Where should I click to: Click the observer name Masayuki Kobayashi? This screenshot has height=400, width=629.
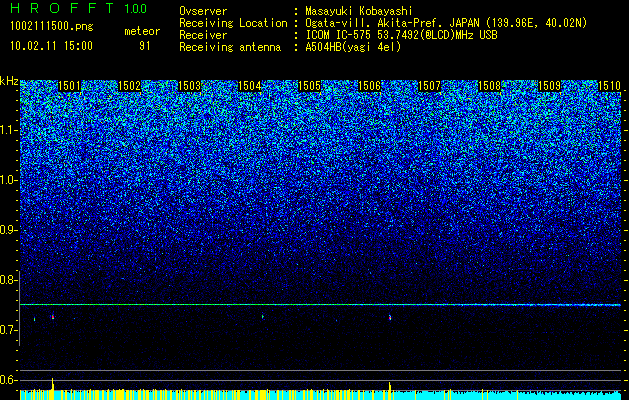click(359, 11)
